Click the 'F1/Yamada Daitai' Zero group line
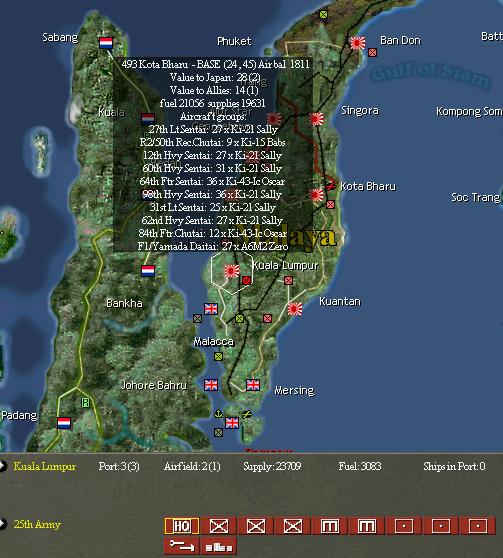The height and width of the screenshot is (558, 503). pyautogui.click(x=213, y=246)
